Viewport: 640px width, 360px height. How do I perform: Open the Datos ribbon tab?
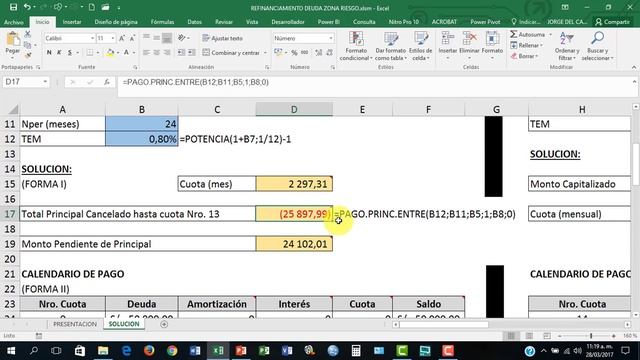(194, 22)
